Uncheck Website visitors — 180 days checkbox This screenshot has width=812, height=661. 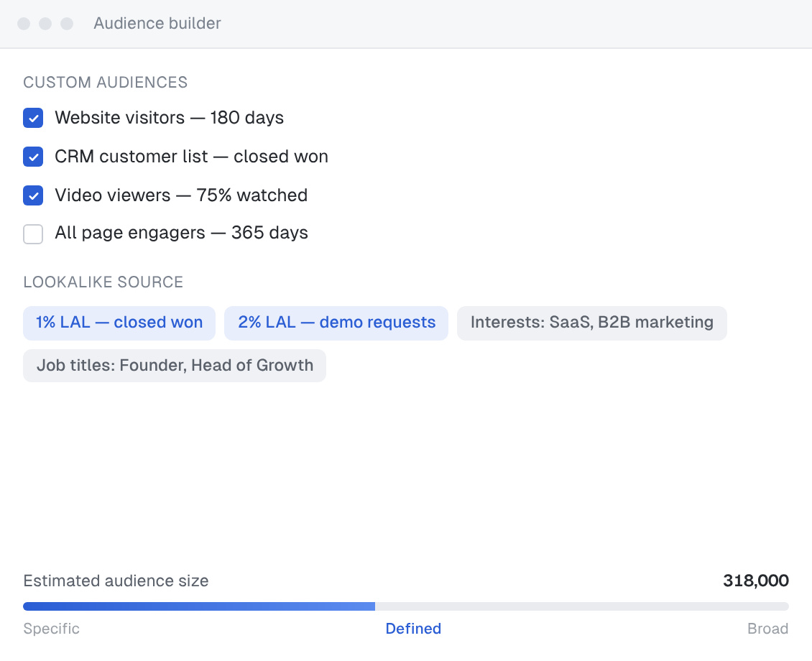point(33,118)
